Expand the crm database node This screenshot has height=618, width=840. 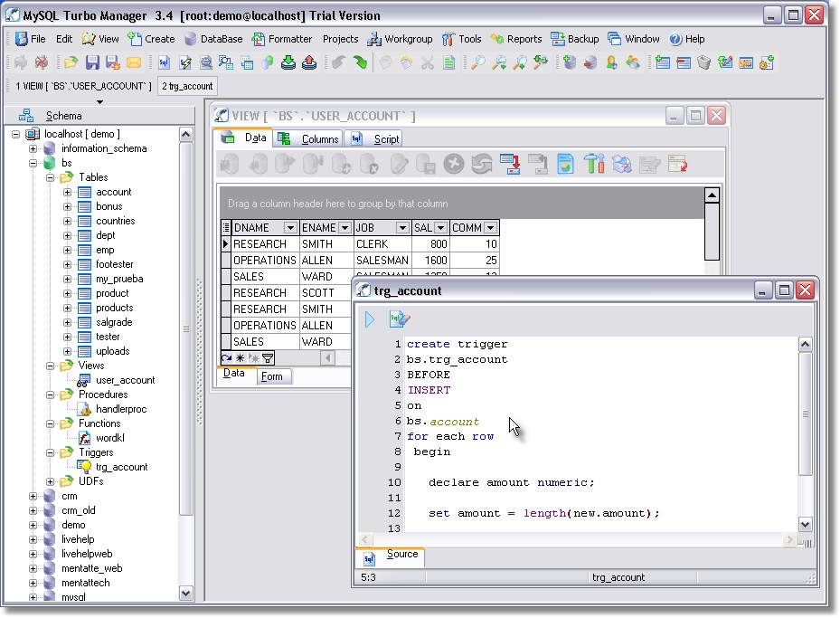[x=33, y=496]
